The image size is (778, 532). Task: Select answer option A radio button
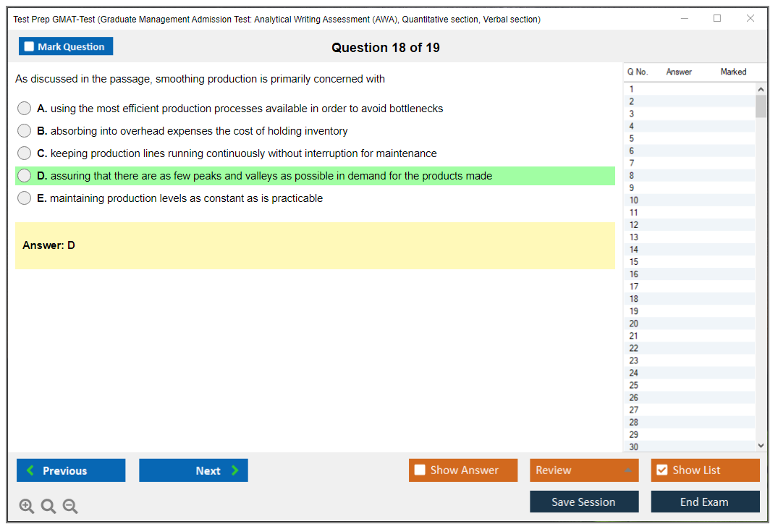(25, 109)
